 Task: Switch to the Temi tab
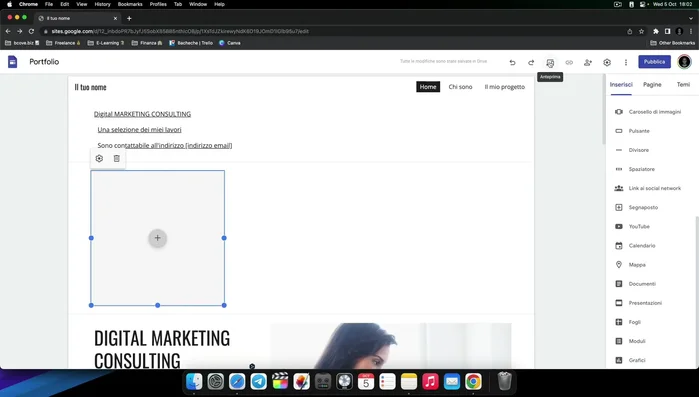[683, 85]
